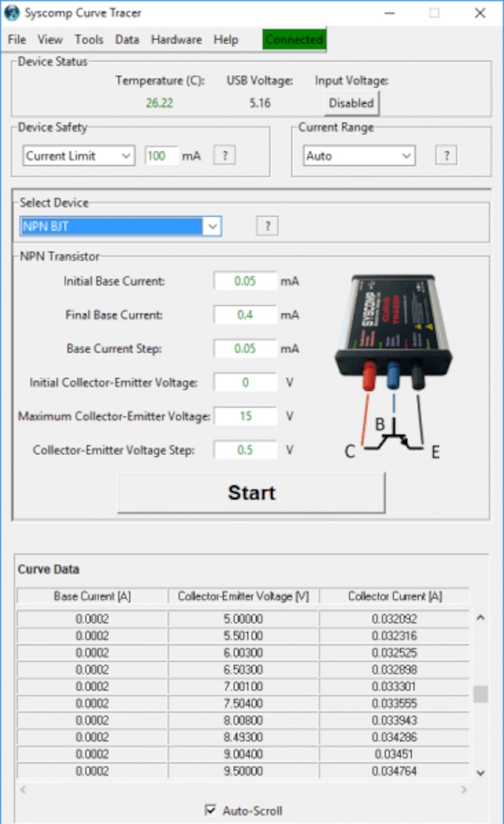Screen dimensions: 504x824
Task: Click the Input Voltage Disabled button
Action: tap(351, 103)
